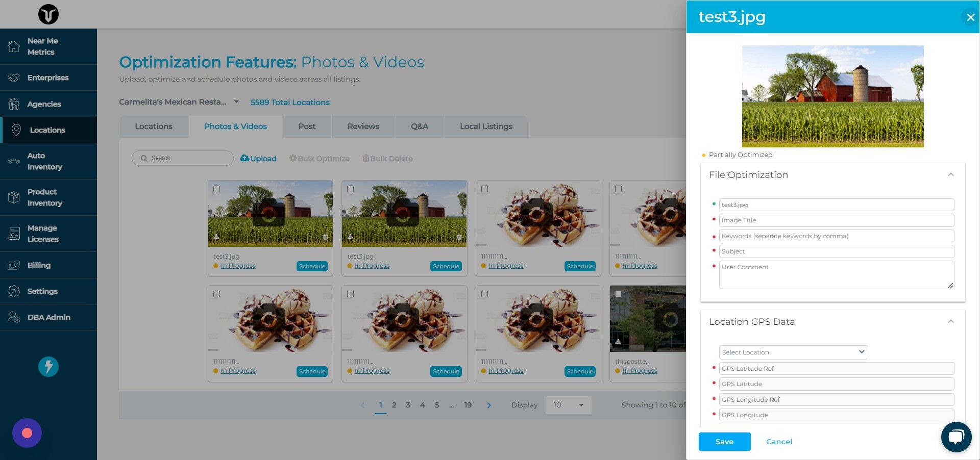
Task: Open Carmelita's Mexican Resta... dropdown
Action: click(179, 102)
